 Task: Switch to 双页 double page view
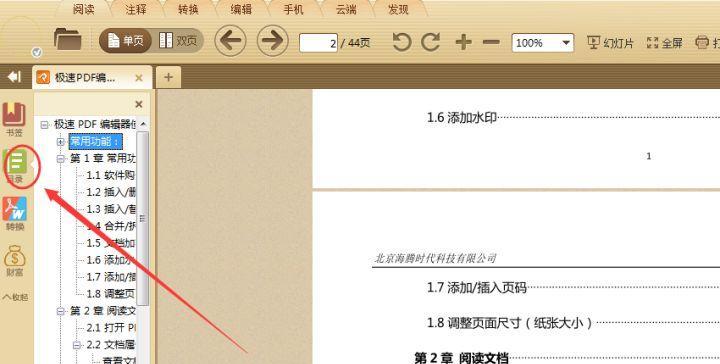coord(178,41)
